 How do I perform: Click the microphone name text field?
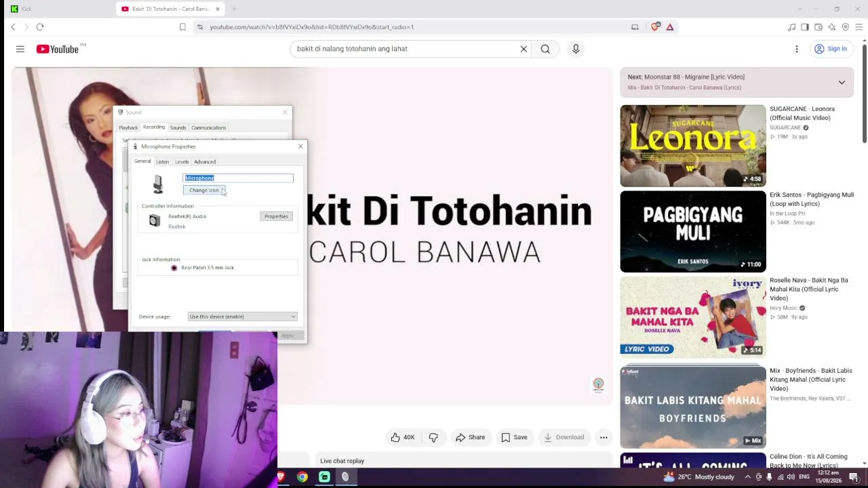[238, 178]
